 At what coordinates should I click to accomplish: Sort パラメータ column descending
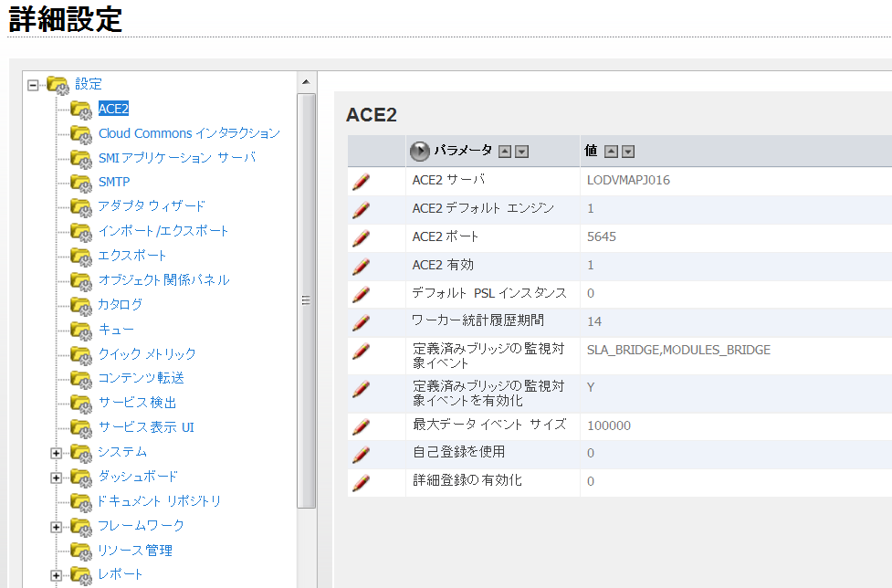click(x=521, y=152)
